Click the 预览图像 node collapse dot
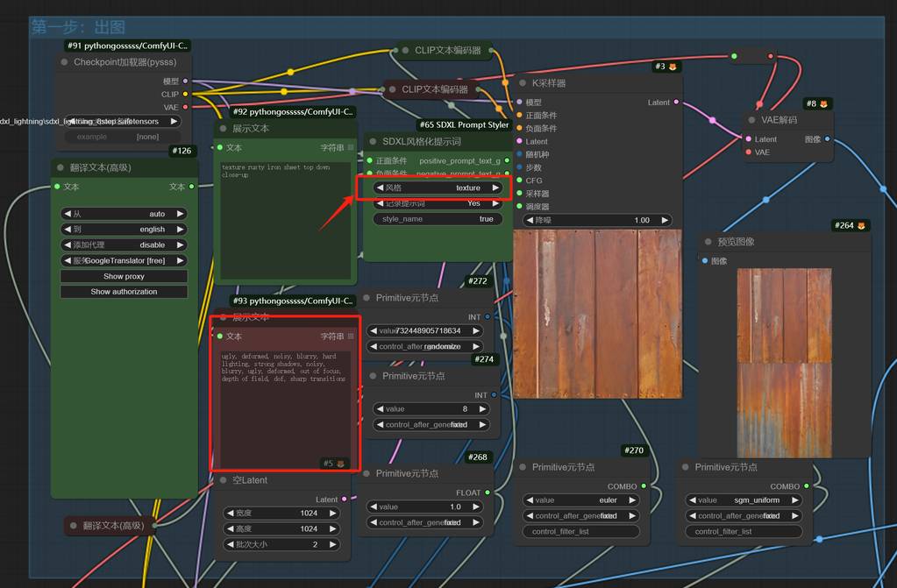 coord(707,242)
